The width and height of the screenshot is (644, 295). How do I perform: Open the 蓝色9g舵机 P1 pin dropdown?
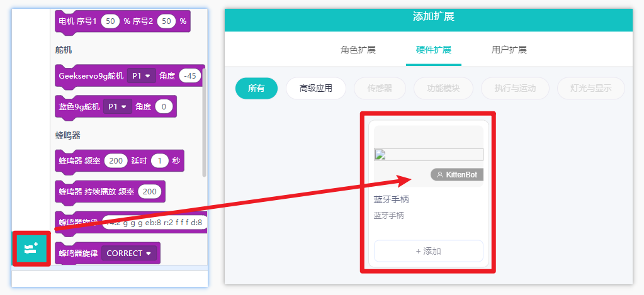[118, 107]
